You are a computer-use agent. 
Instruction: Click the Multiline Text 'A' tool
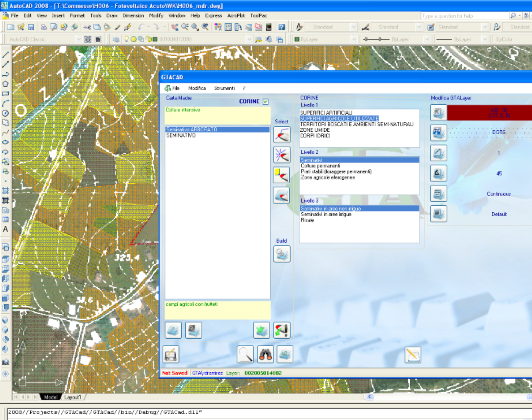pyautogui.click(x=5, y=229)
